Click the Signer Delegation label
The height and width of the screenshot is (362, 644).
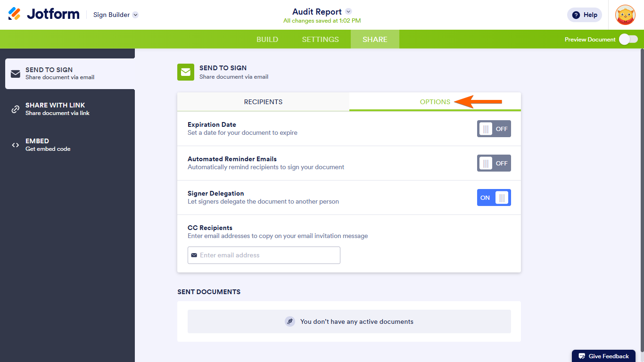(x=216, y=193)
